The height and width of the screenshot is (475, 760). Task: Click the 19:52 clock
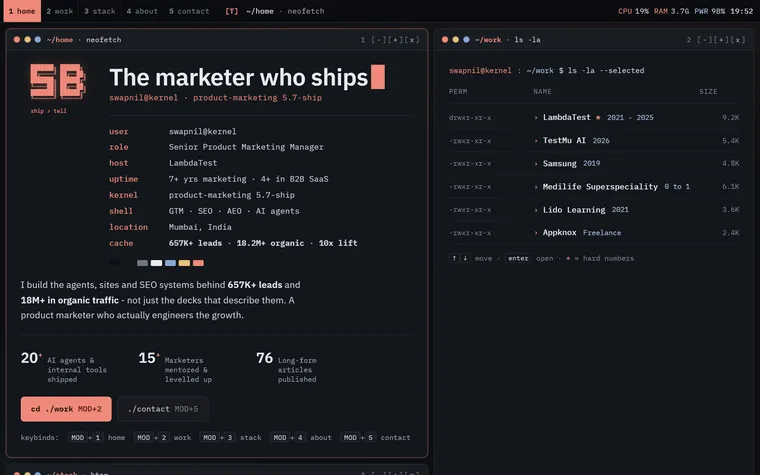[x=742, y=11]
